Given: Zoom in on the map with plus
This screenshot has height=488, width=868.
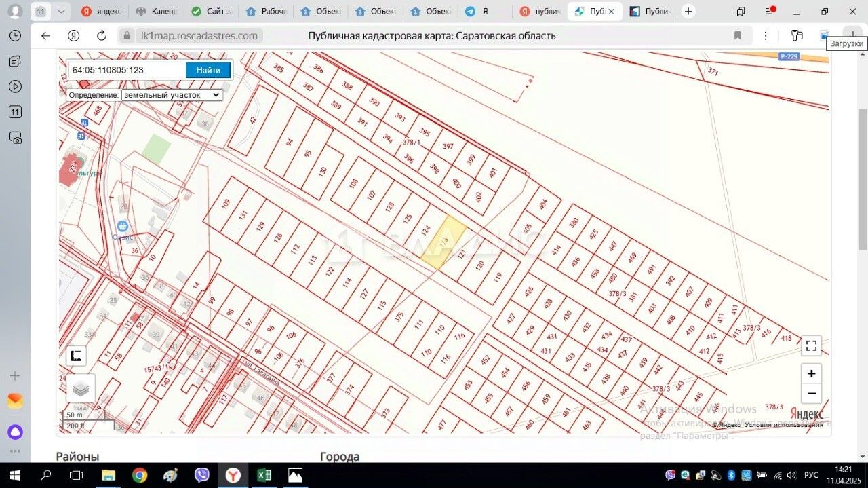Looking at the screenshot, I should (811, 374).
